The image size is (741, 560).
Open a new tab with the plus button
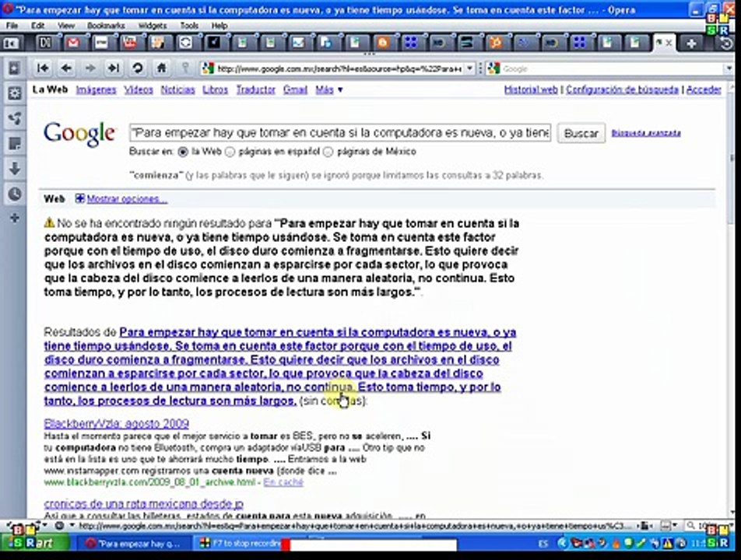point(691,44)
